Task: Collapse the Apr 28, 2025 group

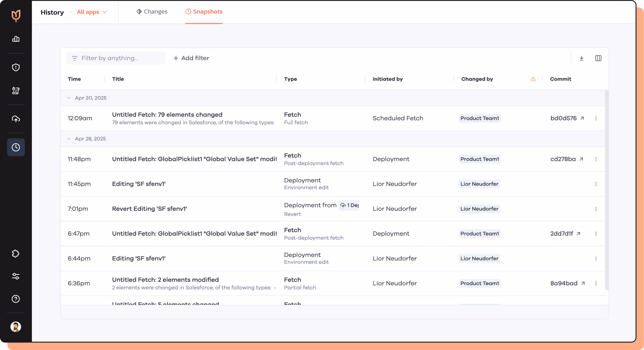Action: point(69,139)
